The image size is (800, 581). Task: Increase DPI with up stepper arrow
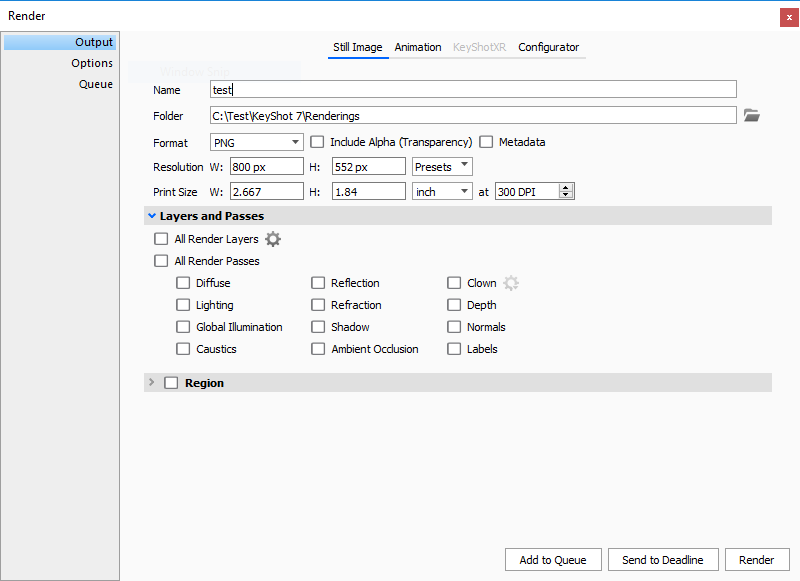(565, 187)
